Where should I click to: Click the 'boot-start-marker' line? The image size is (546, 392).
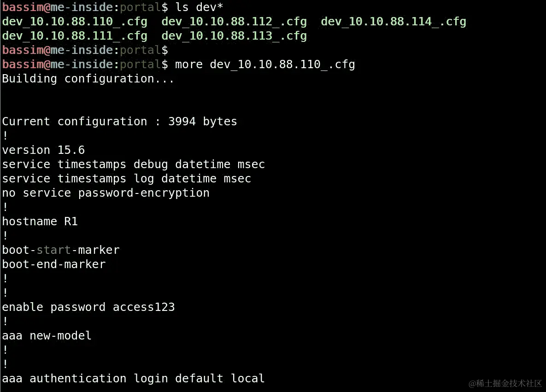pos(61,250)
